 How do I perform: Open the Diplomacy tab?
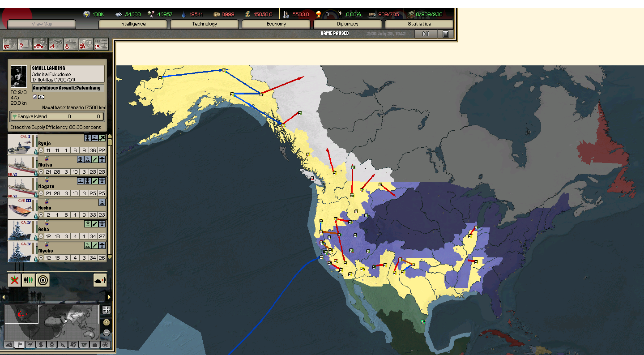click(348, 24)
